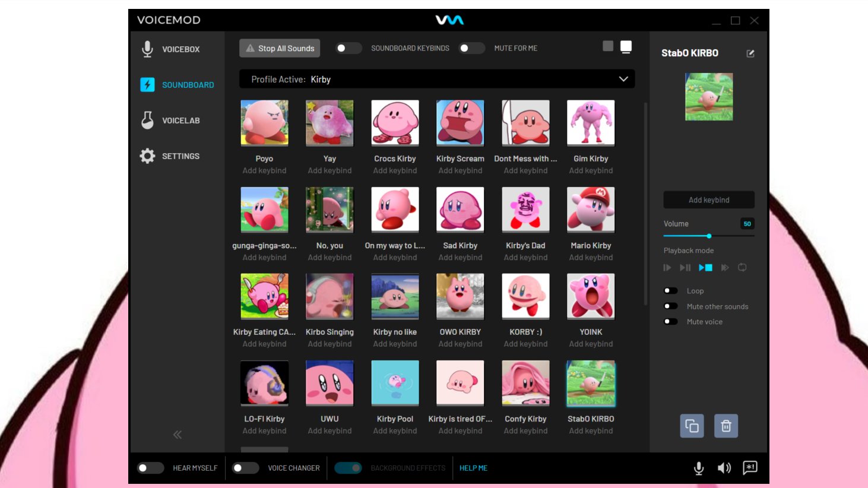Switch to small grid view
Screen dimensions: 868x488
tap(608, 46)
